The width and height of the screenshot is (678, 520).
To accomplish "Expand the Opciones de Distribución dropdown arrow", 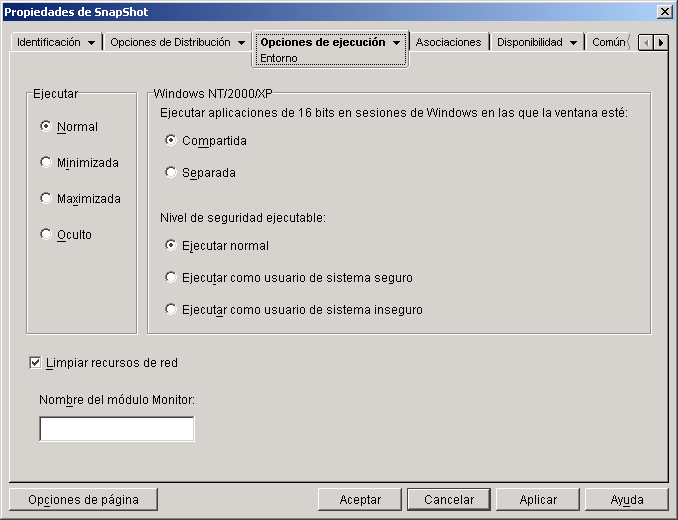I will click(241, 43).
